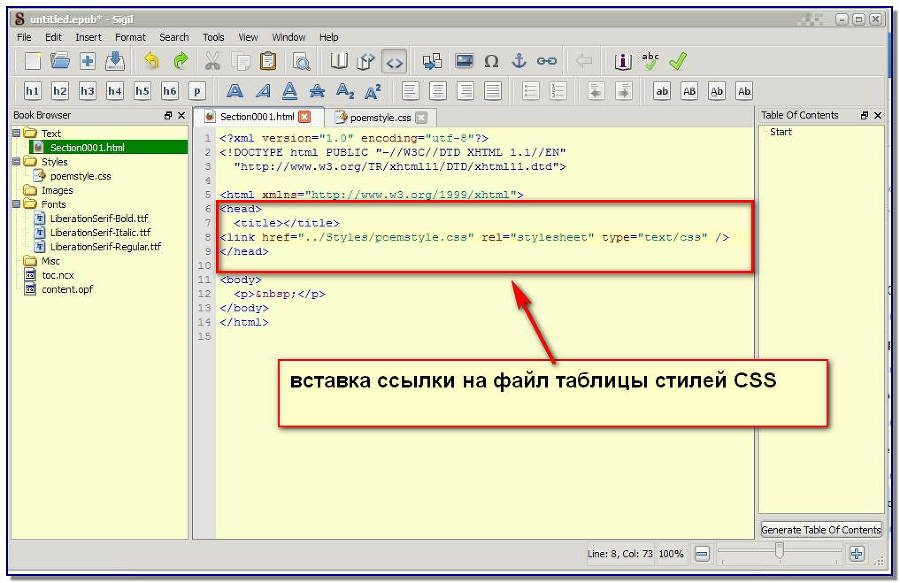Insert hyperlink chain icon
Image resolution: width=900 pixels, height=583 pixels.
tap(546, 61)
